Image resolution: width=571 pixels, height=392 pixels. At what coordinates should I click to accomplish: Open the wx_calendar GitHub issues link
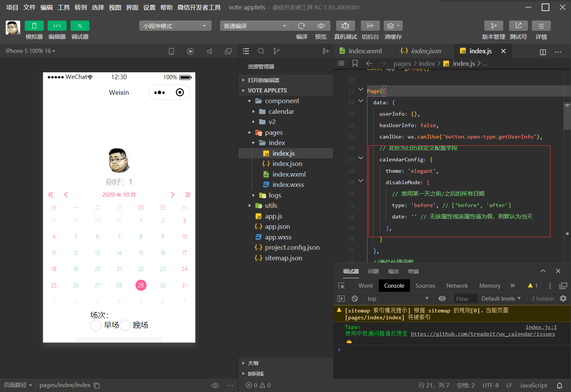[483, 334]
